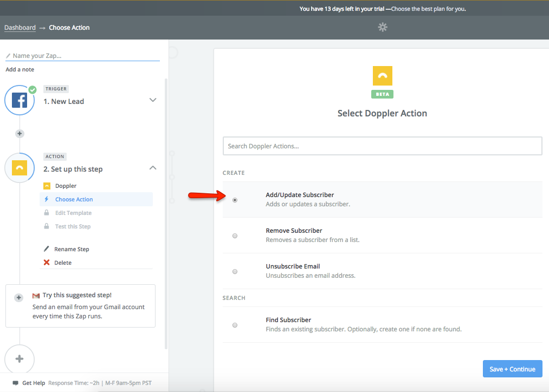Click the Add/Update Subscriber title
The width and height of the screenshot is (549, 392).
click(300, 195)
